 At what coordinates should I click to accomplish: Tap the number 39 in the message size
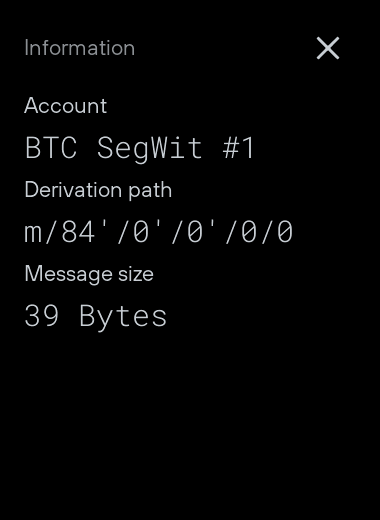pos(42,316)
